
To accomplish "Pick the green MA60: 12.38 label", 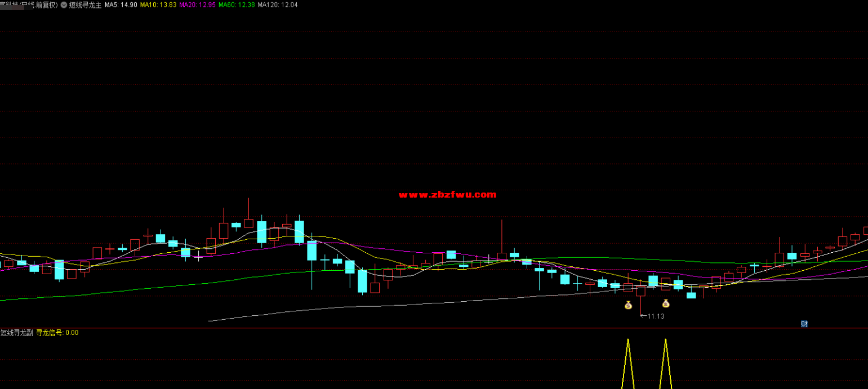I will pos(236,5).
